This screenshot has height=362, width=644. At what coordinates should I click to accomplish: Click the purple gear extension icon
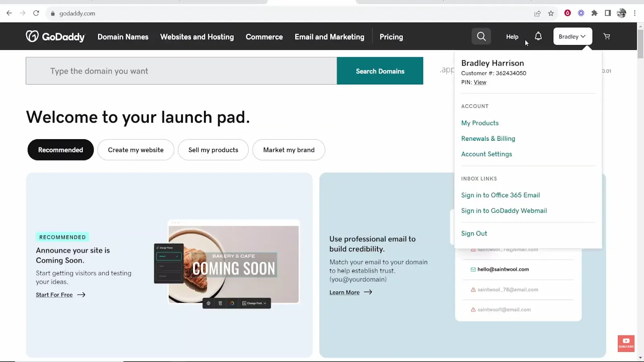point(581,13)
